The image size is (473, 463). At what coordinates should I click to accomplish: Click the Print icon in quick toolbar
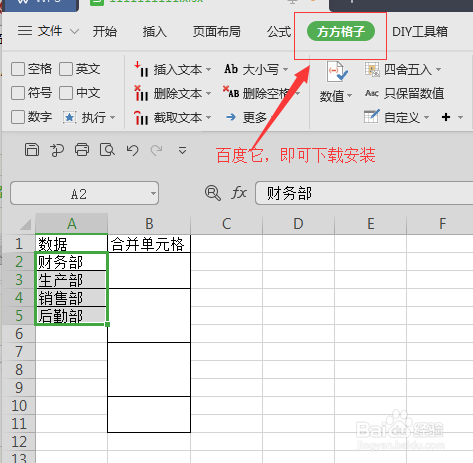82,150
